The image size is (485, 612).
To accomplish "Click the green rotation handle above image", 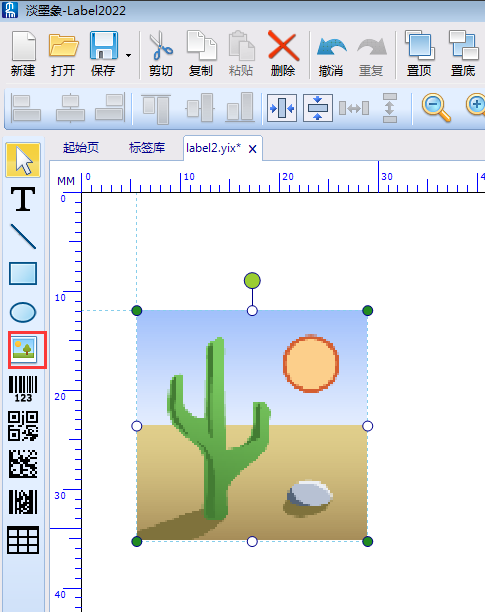I will (252, 281).
